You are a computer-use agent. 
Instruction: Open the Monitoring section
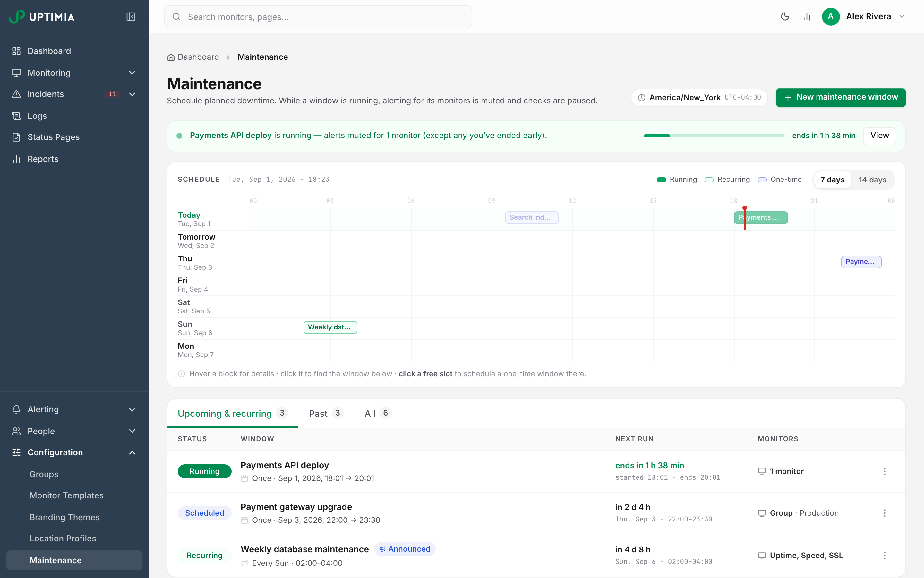[49, 73]
